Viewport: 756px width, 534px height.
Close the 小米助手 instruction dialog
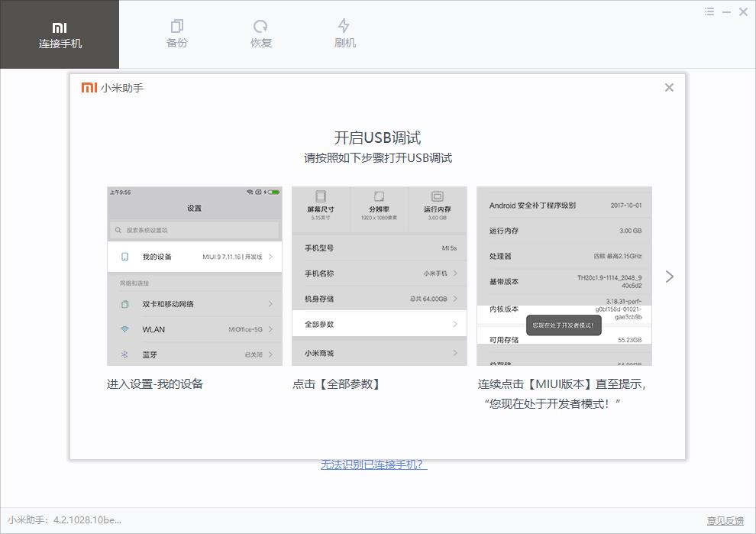[669, 87]
